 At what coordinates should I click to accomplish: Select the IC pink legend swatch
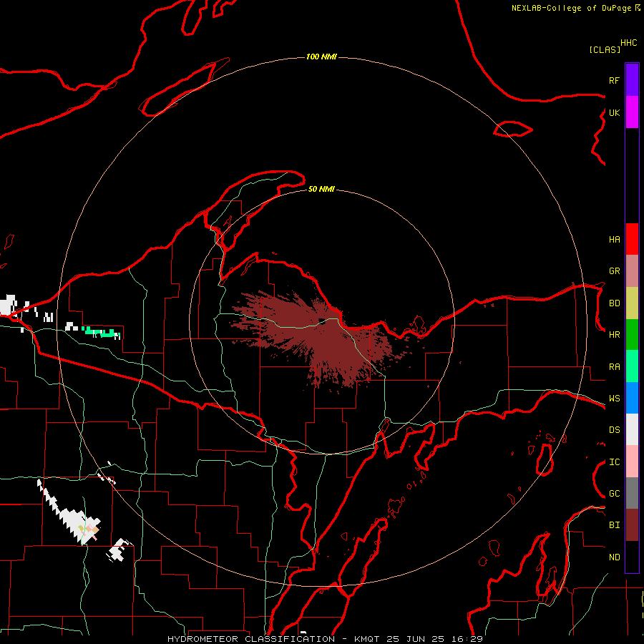tap(632, 462)
